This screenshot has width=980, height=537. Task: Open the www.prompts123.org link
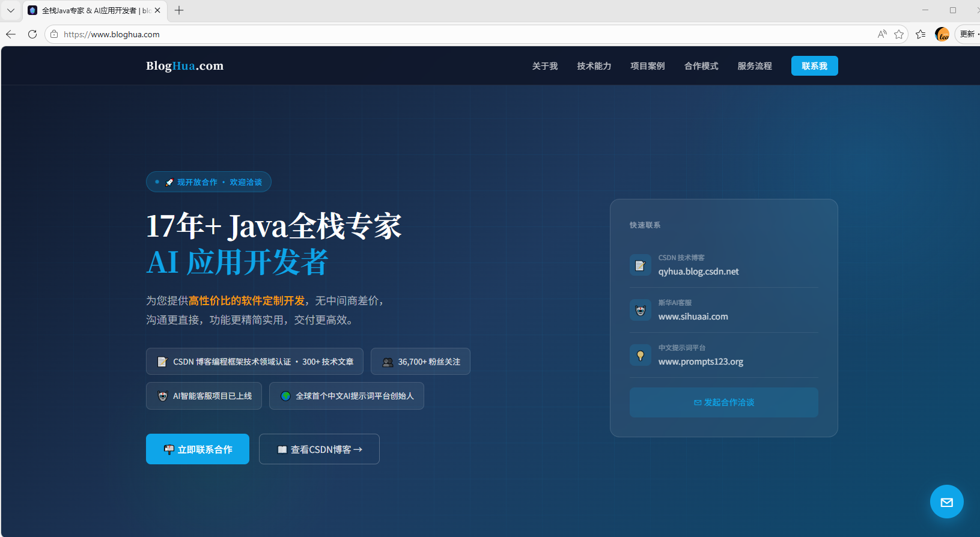(x=701, y=362)
